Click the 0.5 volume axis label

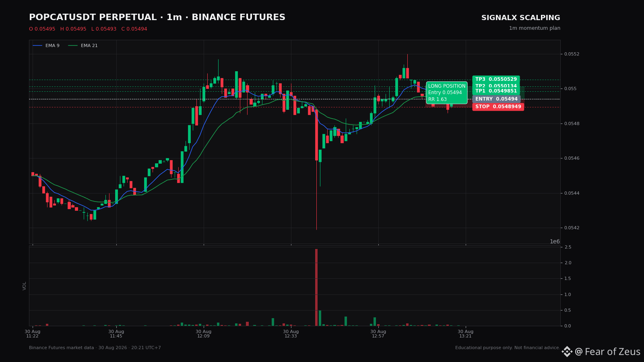click(x=568, y=310)
